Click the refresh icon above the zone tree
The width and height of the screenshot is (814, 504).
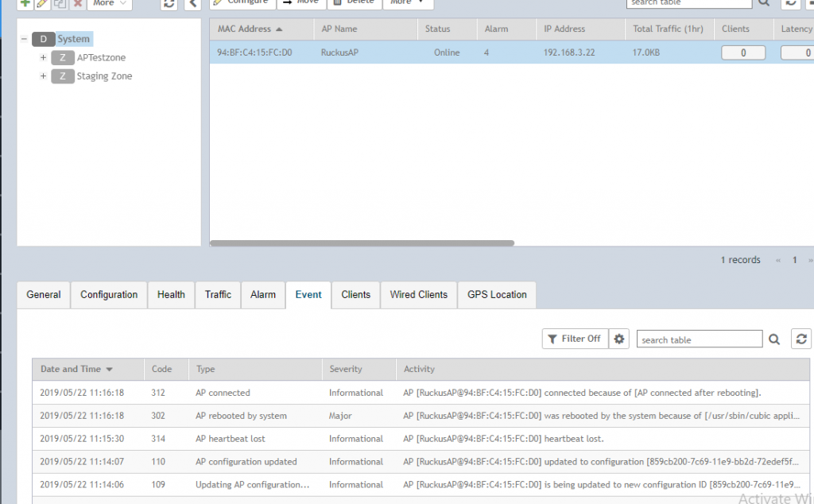[169, 3]
